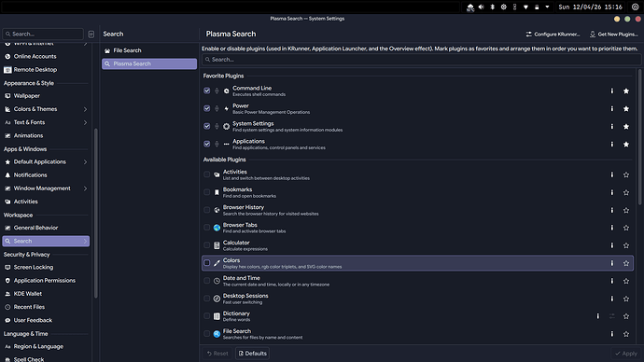This screenshot has height=362, width=644.
Task: Focus the sidebar settings search box
Action: coord(43,35)
